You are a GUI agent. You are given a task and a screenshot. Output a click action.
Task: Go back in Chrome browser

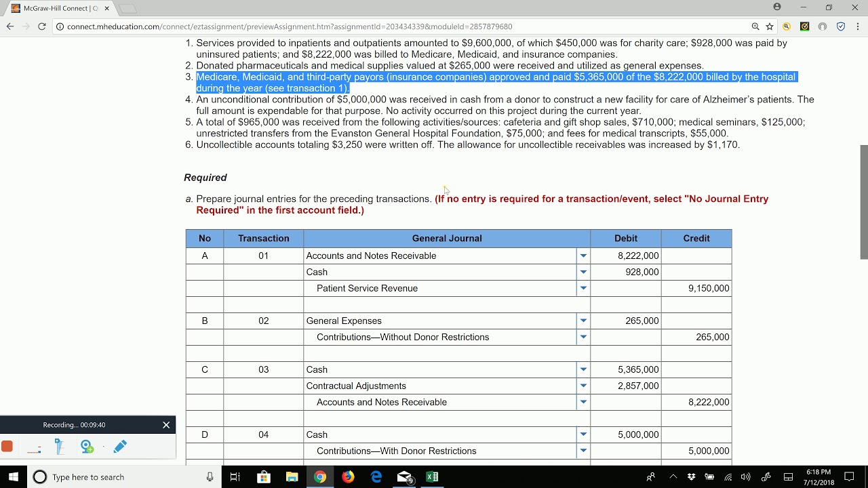click(x=10, y=26)
